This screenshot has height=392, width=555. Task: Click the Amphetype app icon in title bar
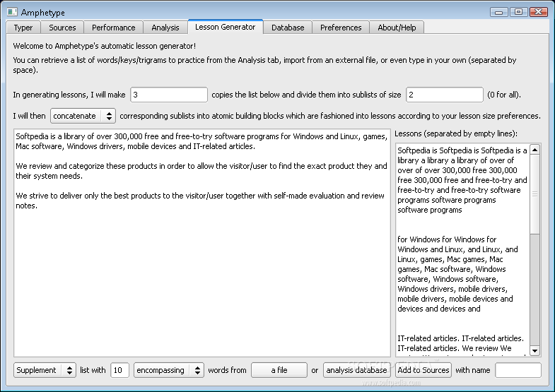tap(12, 12)
